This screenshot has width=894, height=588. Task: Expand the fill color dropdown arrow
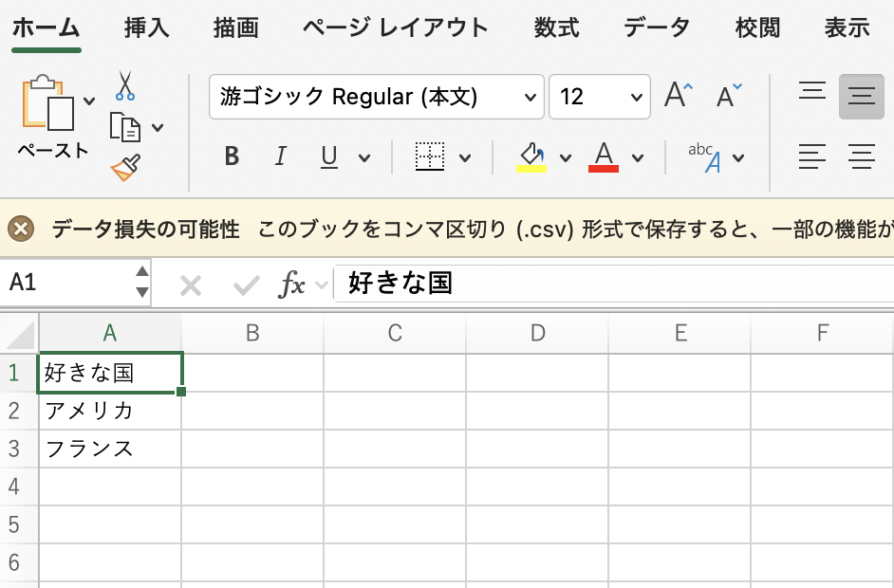point(566,158)
